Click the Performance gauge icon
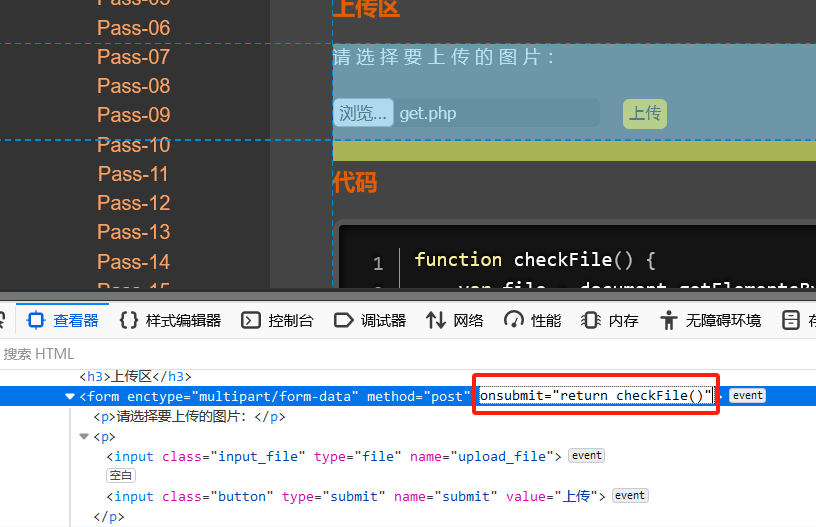 point(514,320)
